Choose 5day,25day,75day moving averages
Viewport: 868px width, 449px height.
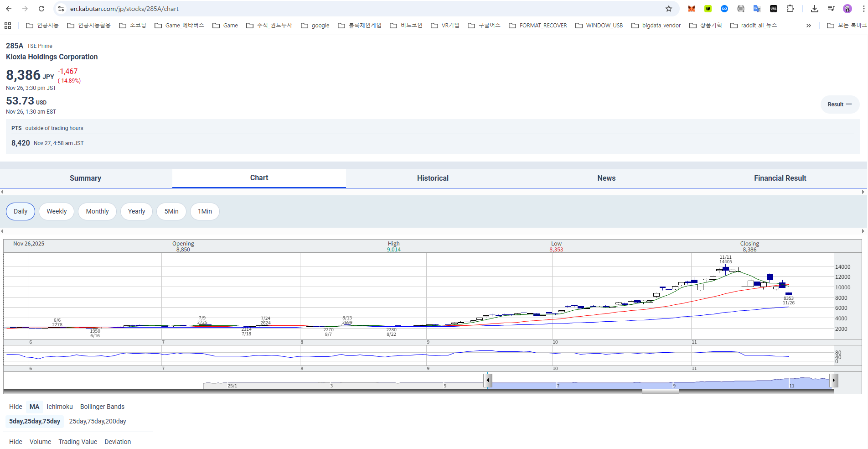point(35,421)
